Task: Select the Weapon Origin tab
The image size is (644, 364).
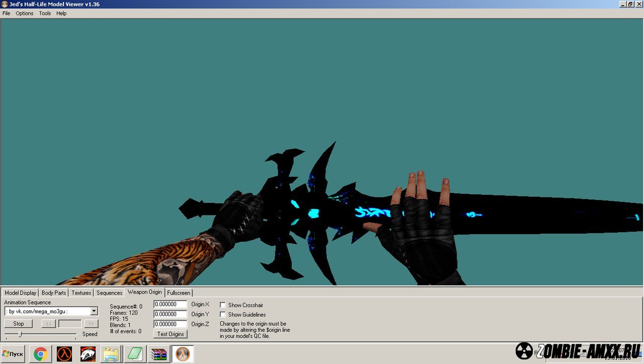Action: pyautogui.click(x=145, y=292)
